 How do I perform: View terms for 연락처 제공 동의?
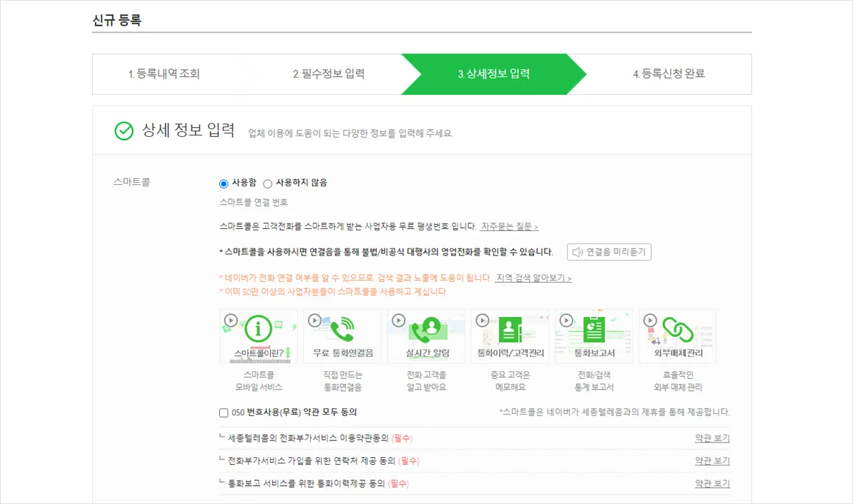coord(712,461)
